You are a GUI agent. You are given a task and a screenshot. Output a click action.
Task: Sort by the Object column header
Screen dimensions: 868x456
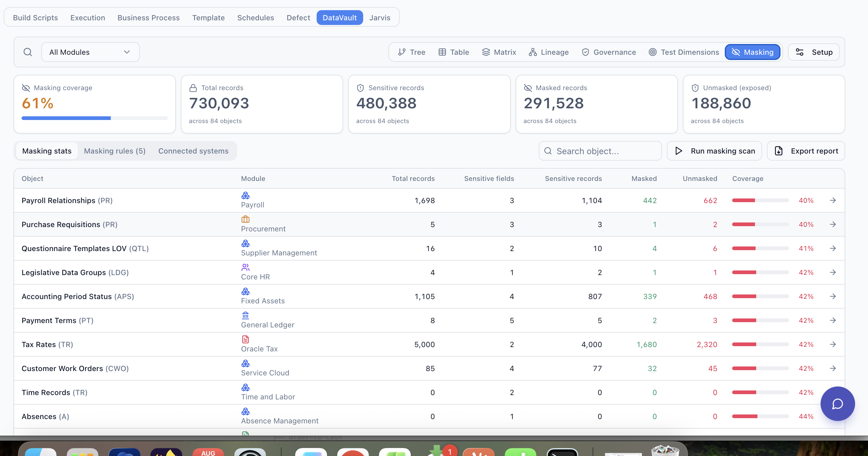pyautogui.click(x=32, y=178)
